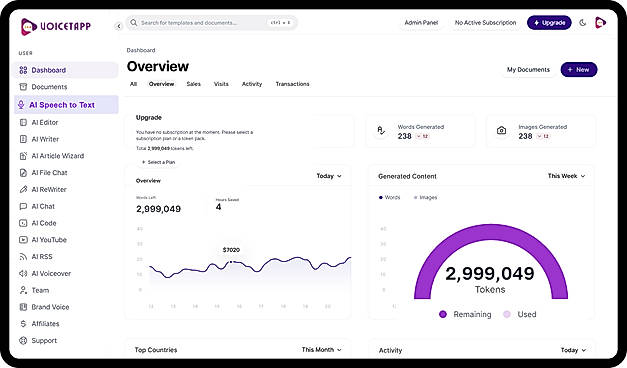
Task: Open My Documents
Action: coord(528,70)
